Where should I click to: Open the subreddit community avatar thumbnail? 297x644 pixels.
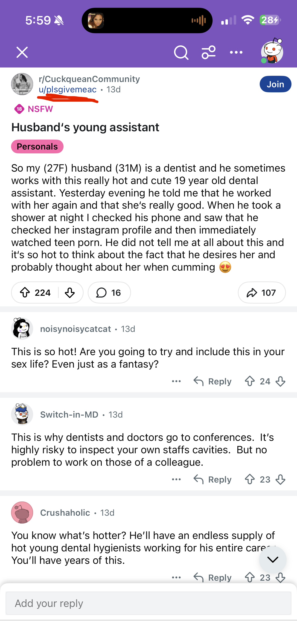(22, 84)
